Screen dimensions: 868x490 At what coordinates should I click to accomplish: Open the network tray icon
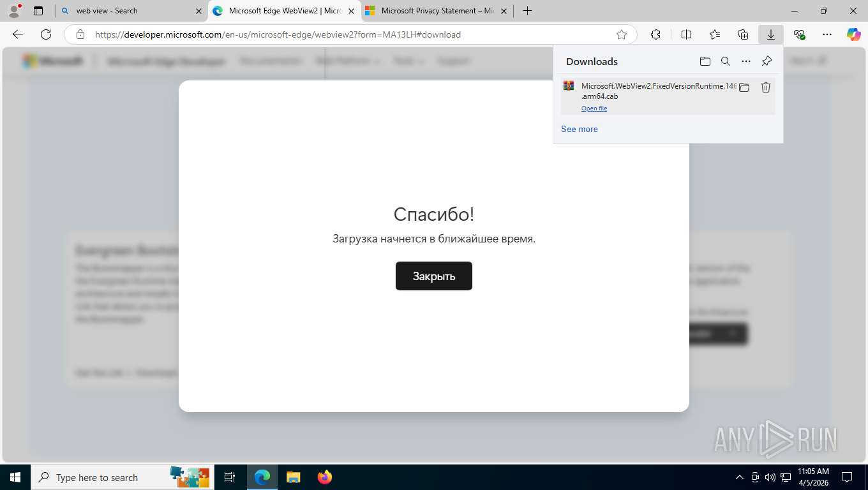[x=786, y=477]
